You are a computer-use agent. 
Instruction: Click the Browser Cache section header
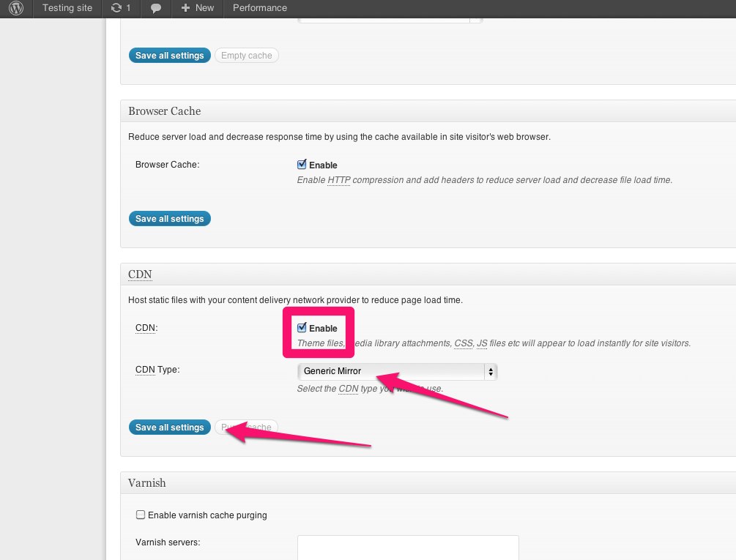coord(164,111)
